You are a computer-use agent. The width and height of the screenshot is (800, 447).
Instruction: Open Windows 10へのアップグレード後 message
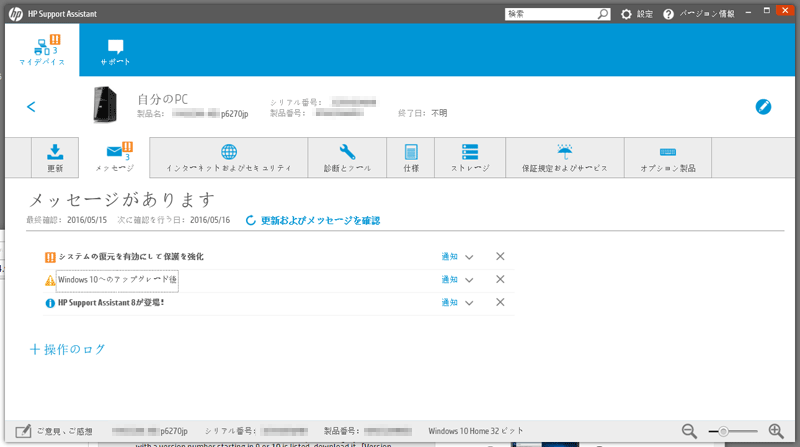click(x=117, y=280)
